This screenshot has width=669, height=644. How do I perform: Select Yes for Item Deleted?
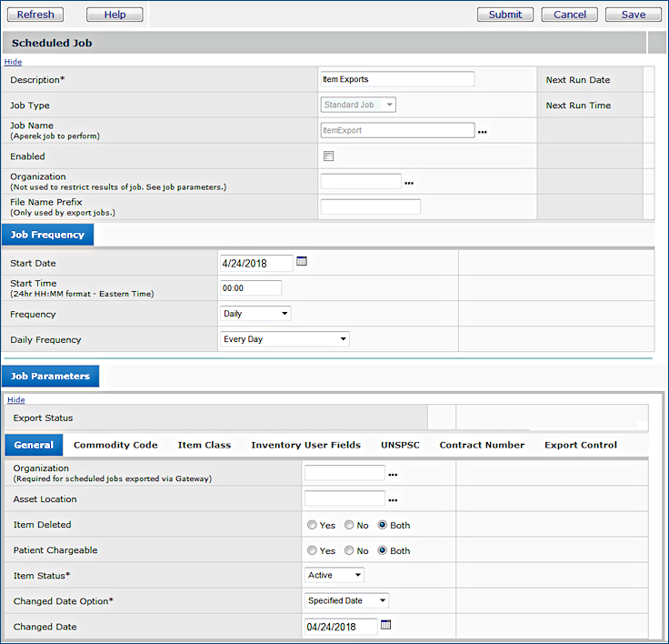click(313, 526)
